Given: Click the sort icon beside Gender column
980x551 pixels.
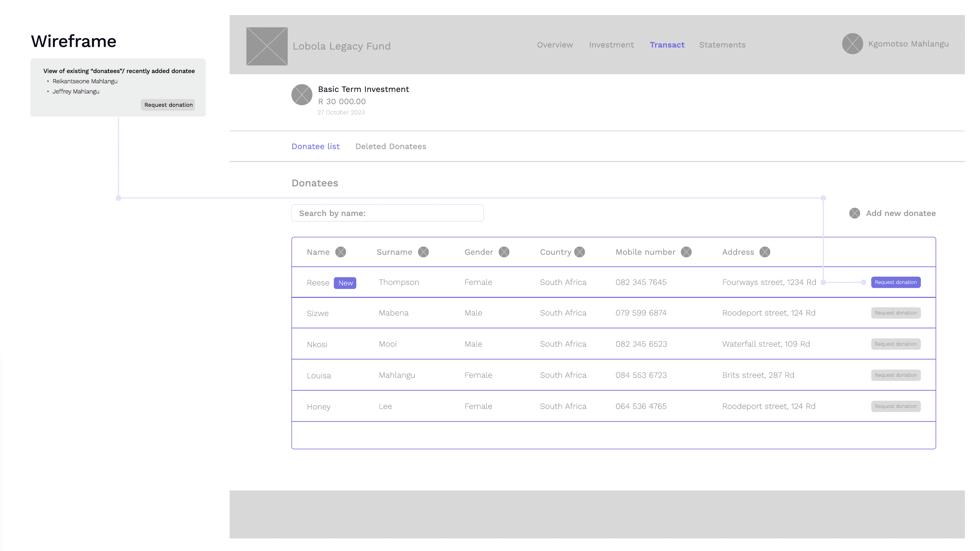Looking at the screenshot, I should [x=504, y=252].
